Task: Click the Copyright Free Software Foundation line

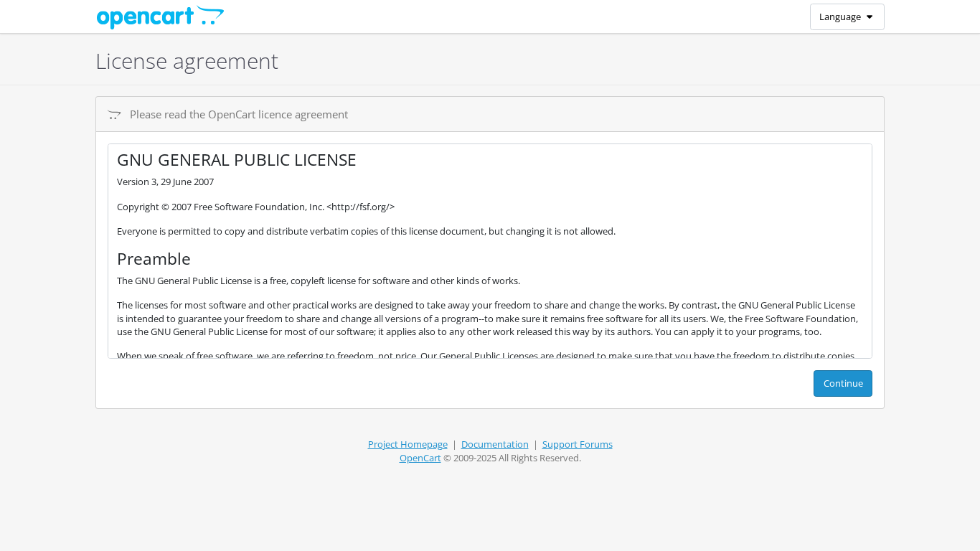Action: click(255, 207)
